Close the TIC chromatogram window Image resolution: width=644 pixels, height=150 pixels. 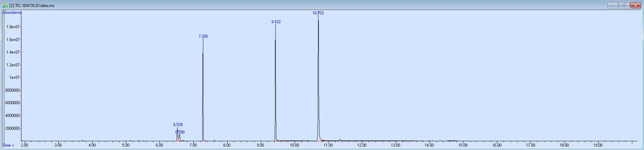click(636, 6)
